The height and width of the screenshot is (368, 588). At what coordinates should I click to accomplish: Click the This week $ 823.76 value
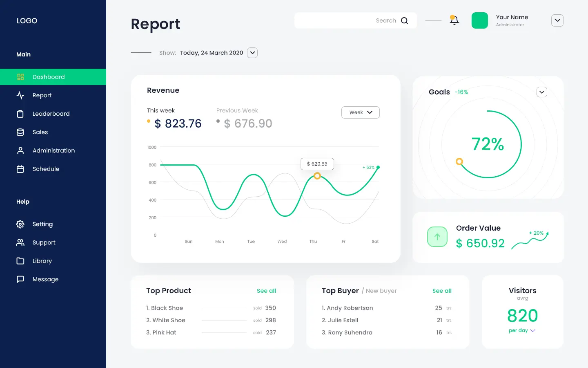tap(178, 123)
